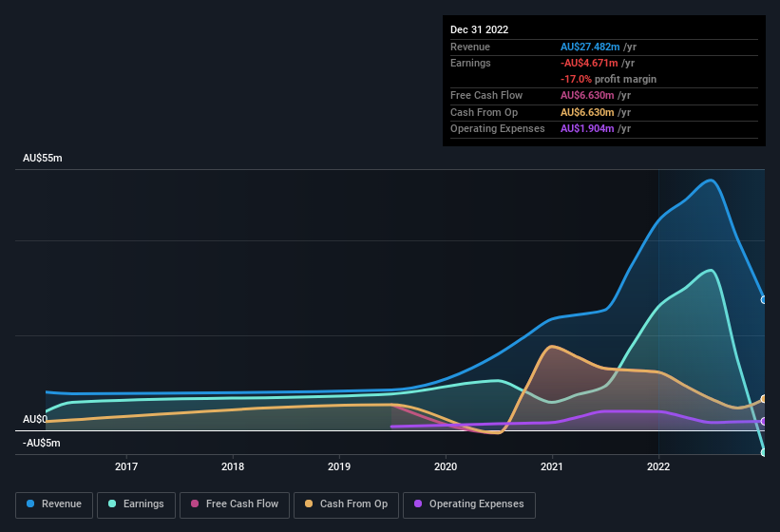Click the Revenue data point marker on the blue line
The width and height of the screenshot is (780, 532).
click(x=764, y=300)
